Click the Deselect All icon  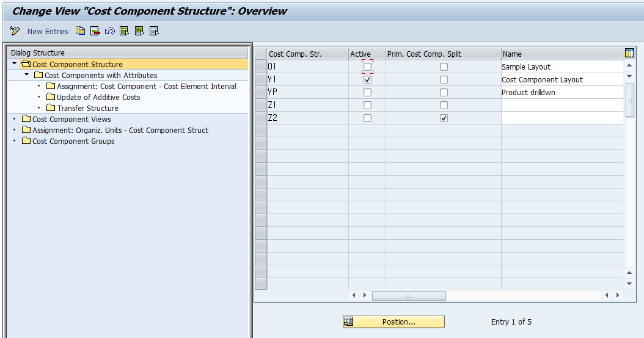pyautogui.click(x=154, y=31)
